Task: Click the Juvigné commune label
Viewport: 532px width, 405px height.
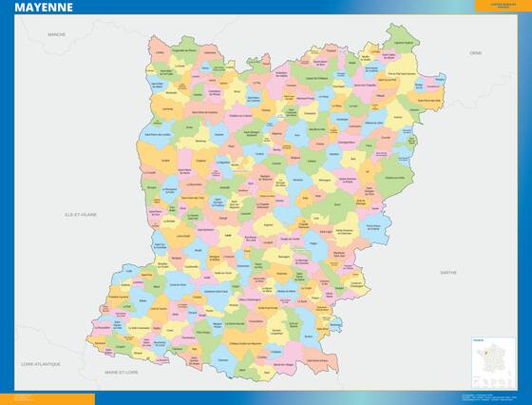Action: pyautogui.click(x=166, y=160)
